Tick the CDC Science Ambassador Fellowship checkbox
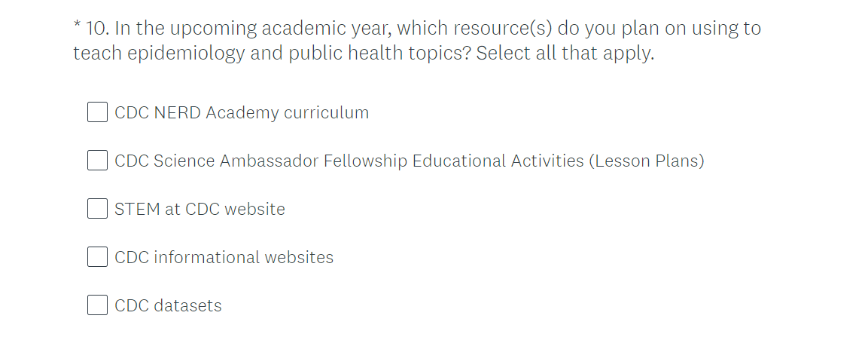 pos(97,161)
